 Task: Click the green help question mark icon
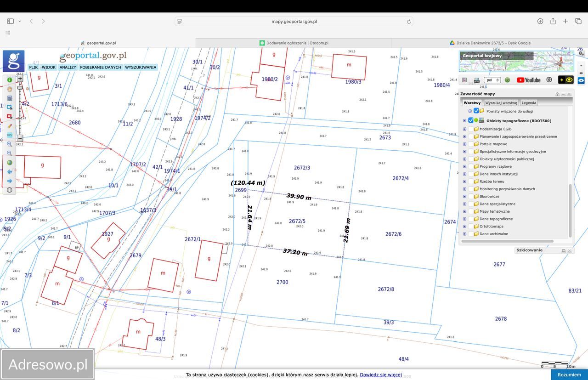click(x=507, y=80)
